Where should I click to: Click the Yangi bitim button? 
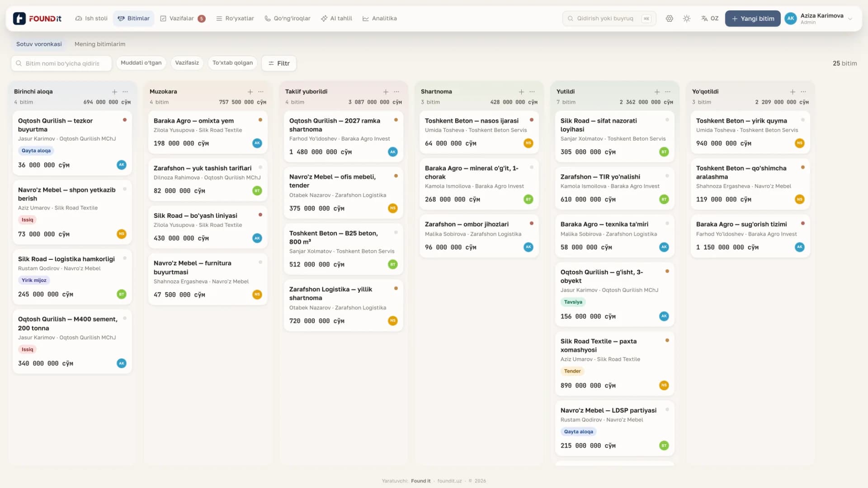tap(753, 19)
